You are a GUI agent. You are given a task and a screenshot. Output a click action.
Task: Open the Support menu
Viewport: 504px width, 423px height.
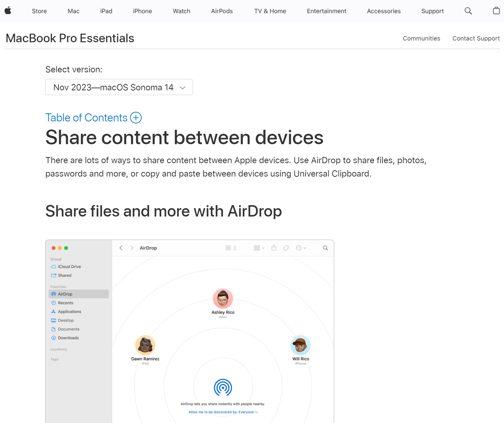coord(432,11)
